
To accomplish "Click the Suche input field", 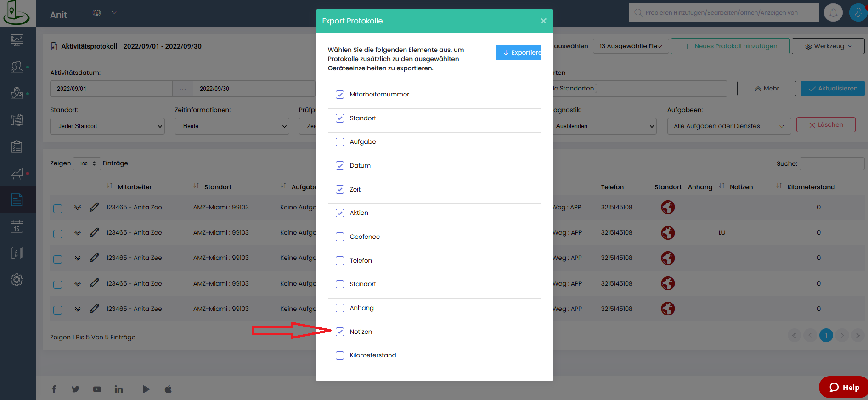I will 832,163.
